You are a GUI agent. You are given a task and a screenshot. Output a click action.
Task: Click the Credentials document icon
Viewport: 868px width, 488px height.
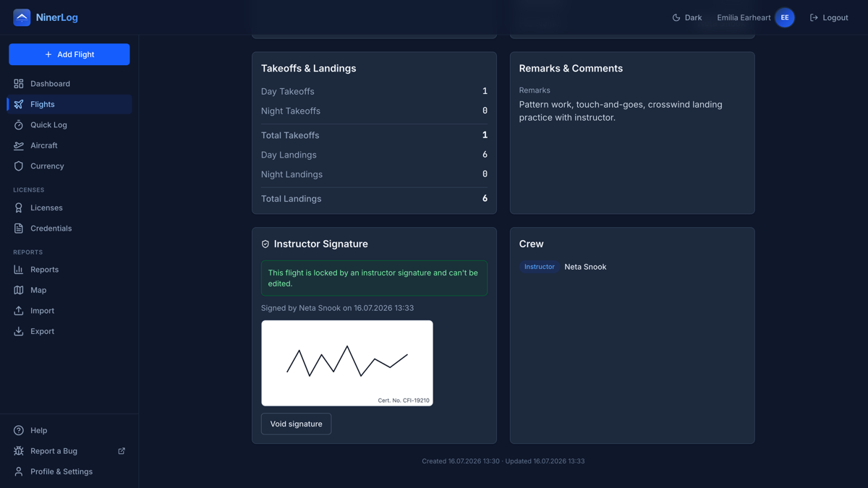(x=19, y=228)
